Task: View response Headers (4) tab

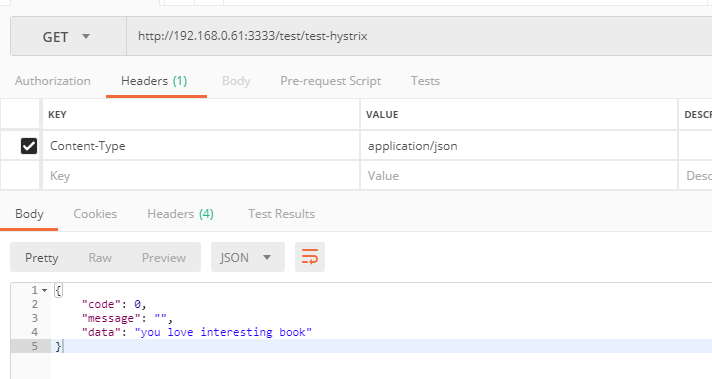Action: [180, 214]
